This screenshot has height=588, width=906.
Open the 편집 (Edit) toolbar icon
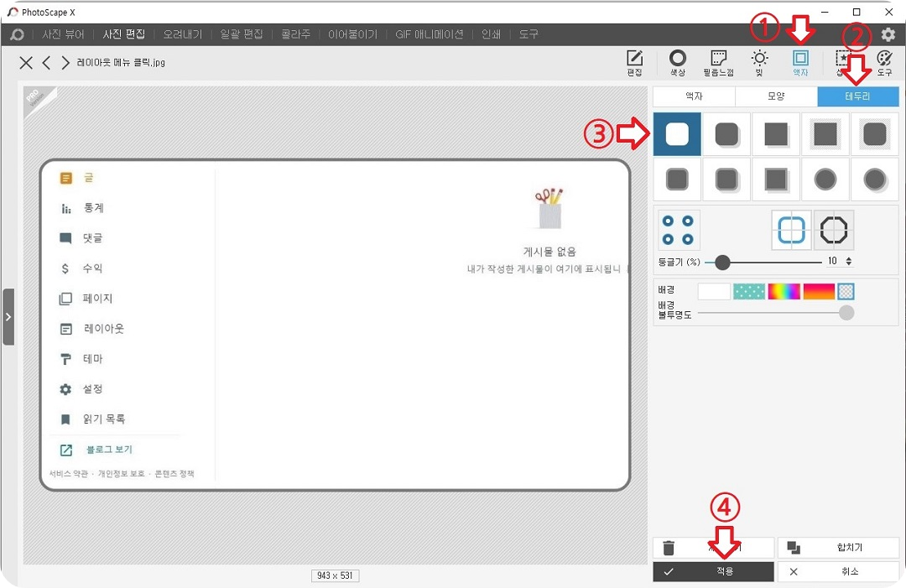634,63
